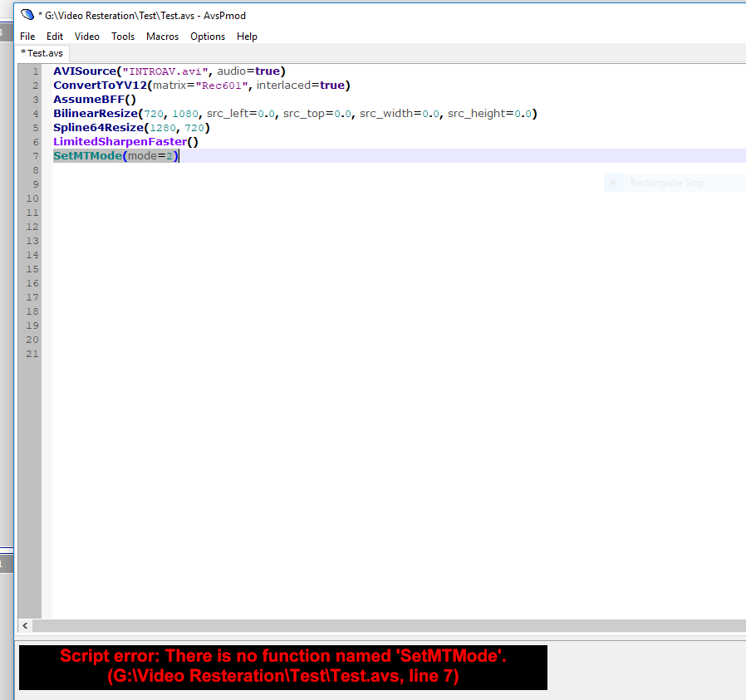This screenshot has height=700, width=746.
Task: Click the 1080 value on line 4
Action: click(185, 114)
